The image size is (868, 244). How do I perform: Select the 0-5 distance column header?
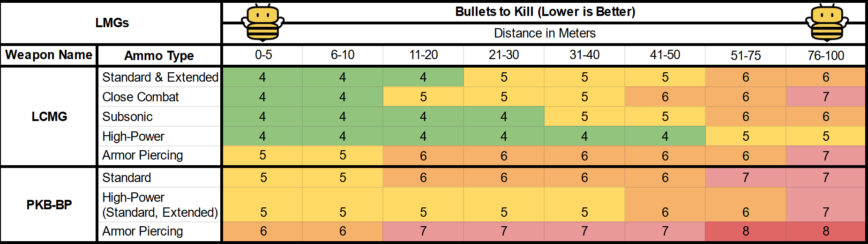click(263, 55)
